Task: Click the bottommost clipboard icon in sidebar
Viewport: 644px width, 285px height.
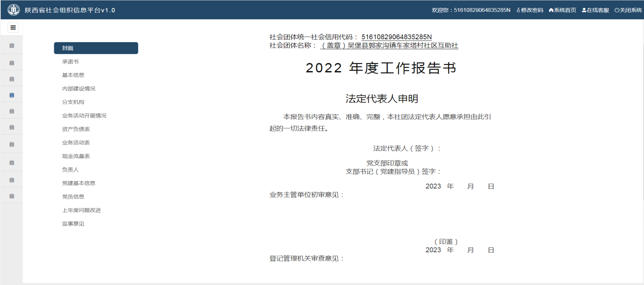Action: [12, 196]
